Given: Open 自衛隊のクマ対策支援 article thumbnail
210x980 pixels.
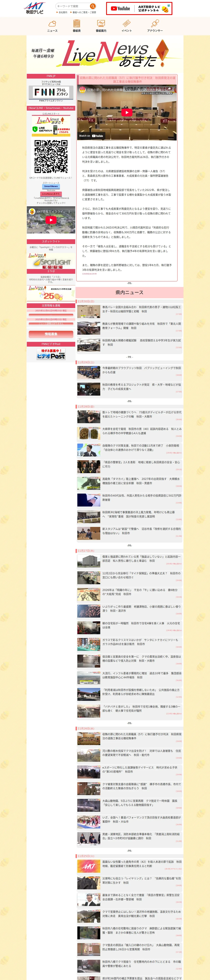Looking at the screenshot, I should click(x=89, y=450).
